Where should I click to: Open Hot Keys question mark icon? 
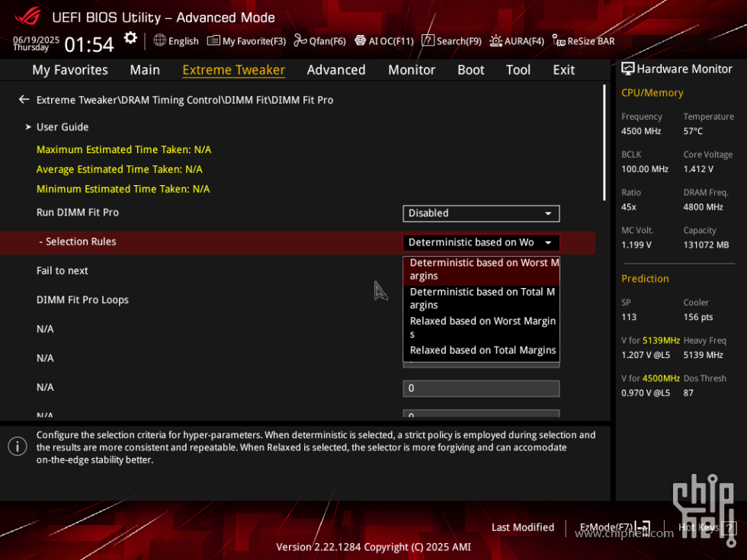pos(729,527)
